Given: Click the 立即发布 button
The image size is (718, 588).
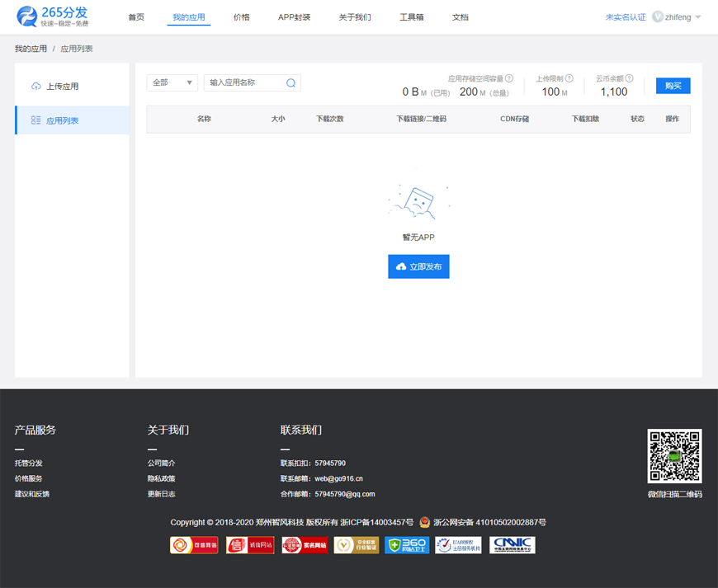Looking at the screenshot, I should (418, 267).
